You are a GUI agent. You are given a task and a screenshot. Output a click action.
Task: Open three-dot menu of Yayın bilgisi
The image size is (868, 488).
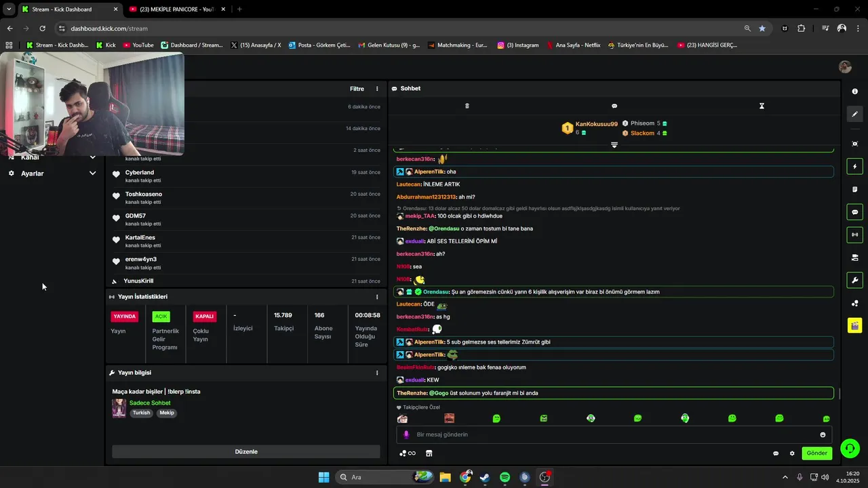pos(377,373)
